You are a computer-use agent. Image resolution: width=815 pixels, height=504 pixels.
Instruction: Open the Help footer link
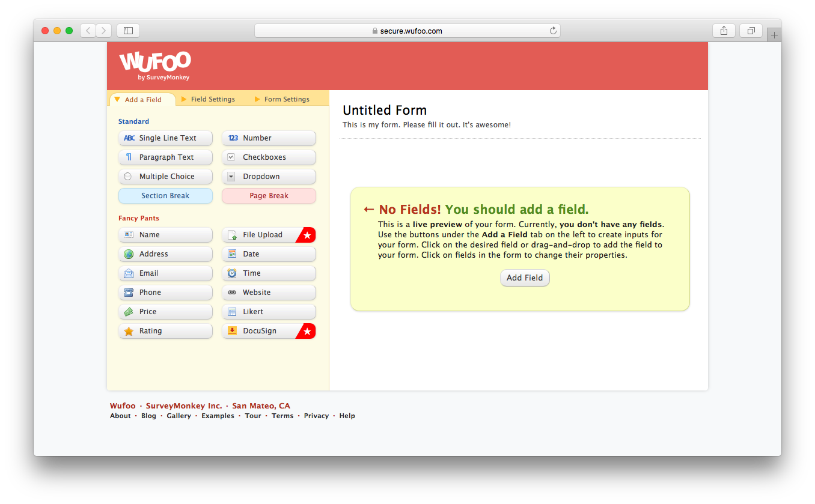[347, 416]
